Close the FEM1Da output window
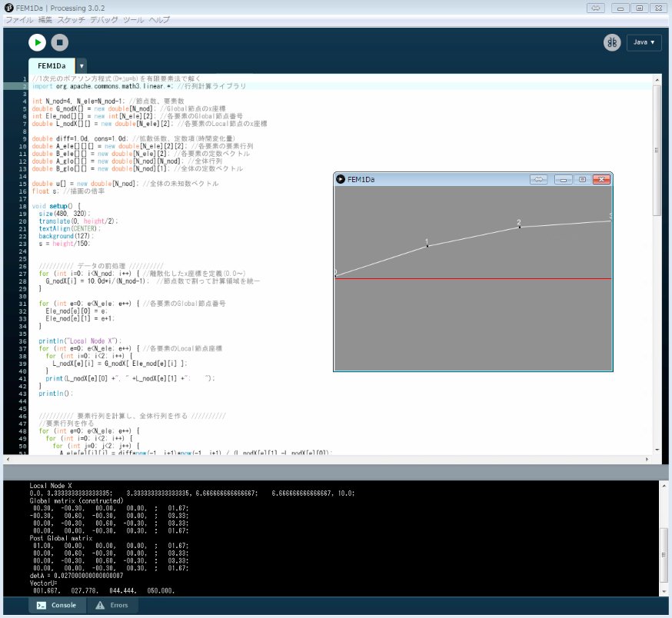672x618 pixels. pyautogui.click(x=601, y=180)
